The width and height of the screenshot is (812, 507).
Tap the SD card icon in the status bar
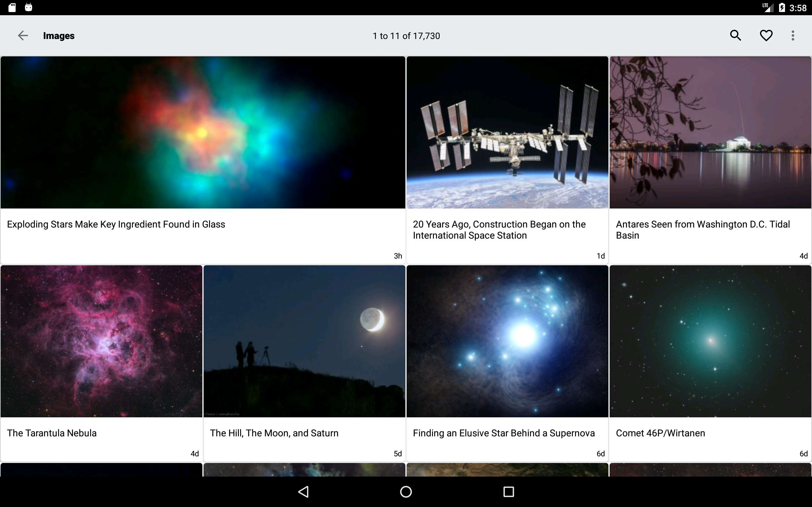(x=12, y=7)
